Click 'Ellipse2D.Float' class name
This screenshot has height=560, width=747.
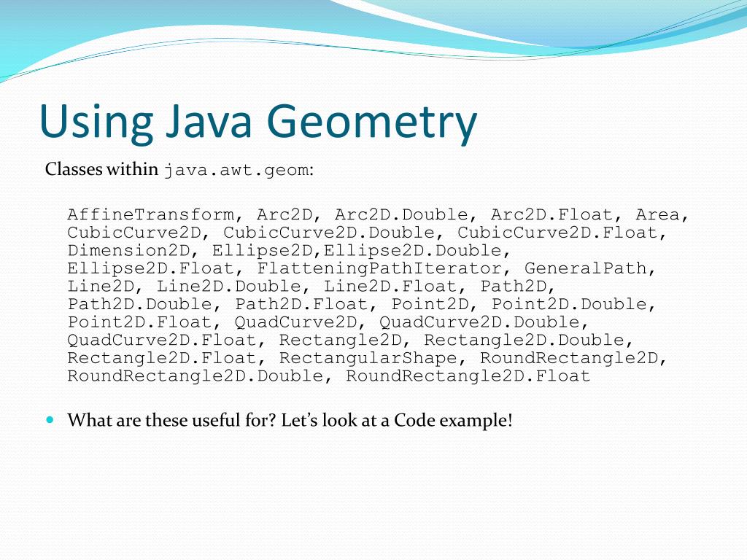coord(150,268)
